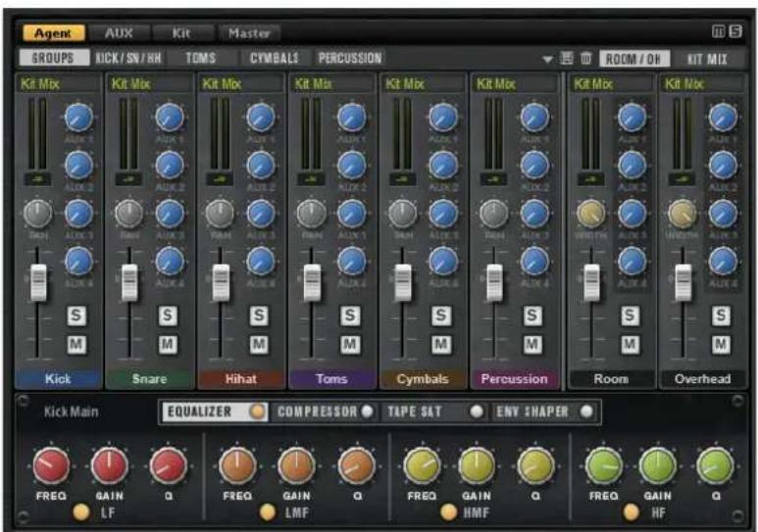Open the Master tab
Screen dimensions: 758x532
(x=249, y=33)
